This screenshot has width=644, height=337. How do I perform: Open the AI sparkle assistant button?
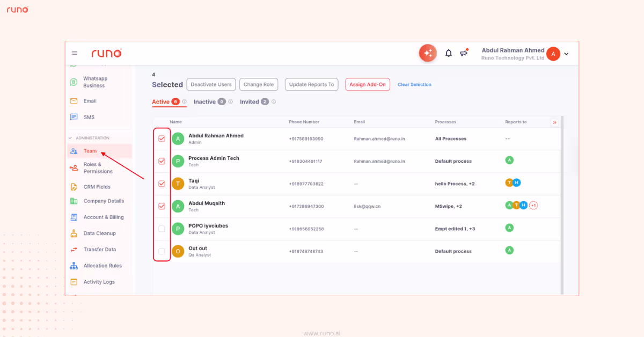[x=428, y=53]
